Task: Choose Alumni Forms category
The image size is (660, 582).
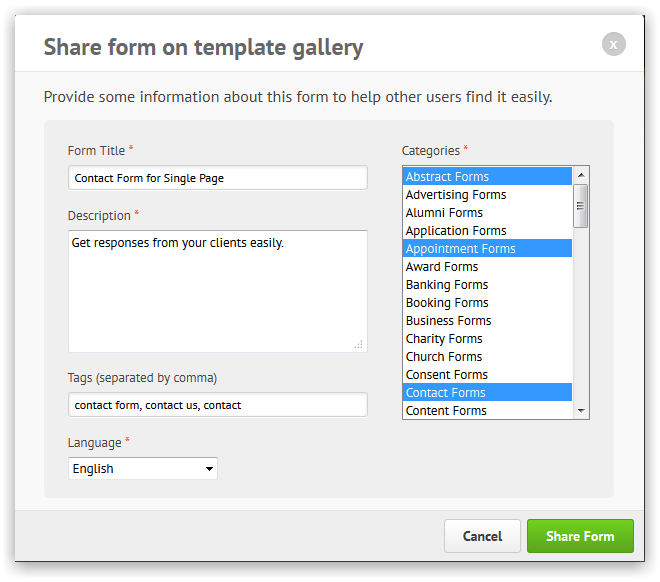Action: pyautogui.click(x=487, y=213)
